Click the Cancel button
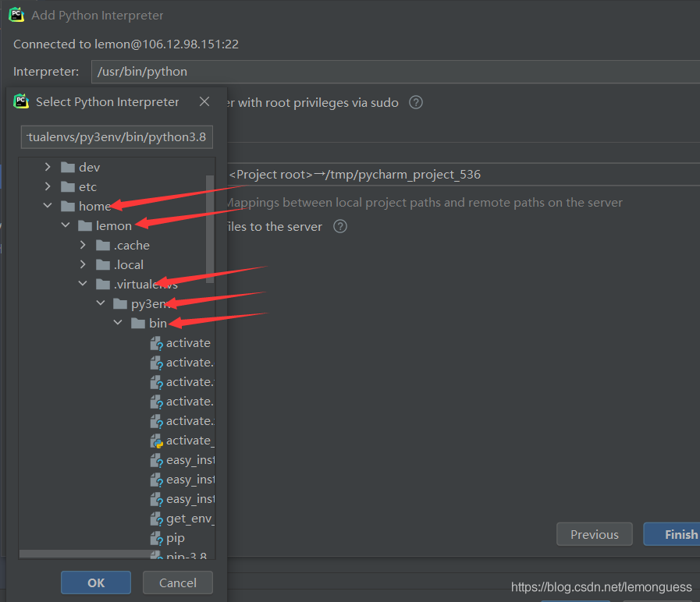This screenshot has width=700, height=602. [x=178, y=583]
